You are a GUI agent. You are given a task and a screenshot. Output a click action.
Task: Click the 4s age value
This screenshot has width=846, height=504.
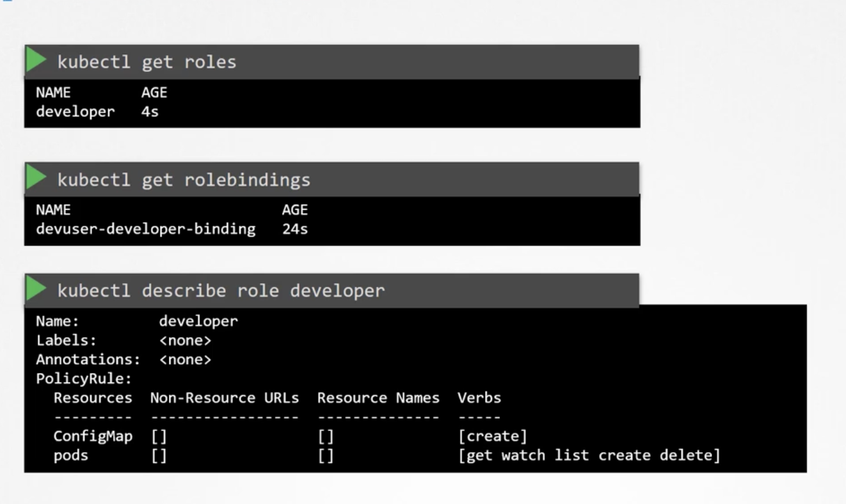[x=150, y=111]
